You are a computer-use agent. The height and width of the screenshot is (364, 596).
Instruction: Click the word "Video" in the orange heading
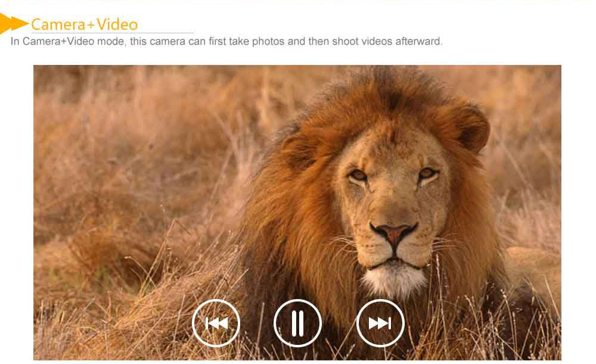tap(117, 24)
